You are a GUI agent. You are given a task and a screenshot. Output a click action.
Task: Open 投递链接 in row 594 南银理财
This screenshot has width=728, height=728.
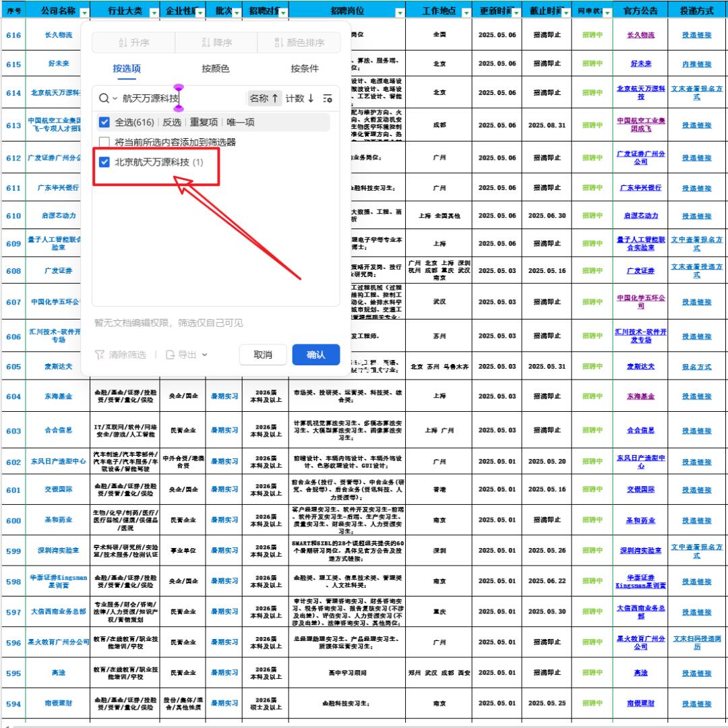click(696, 704)
